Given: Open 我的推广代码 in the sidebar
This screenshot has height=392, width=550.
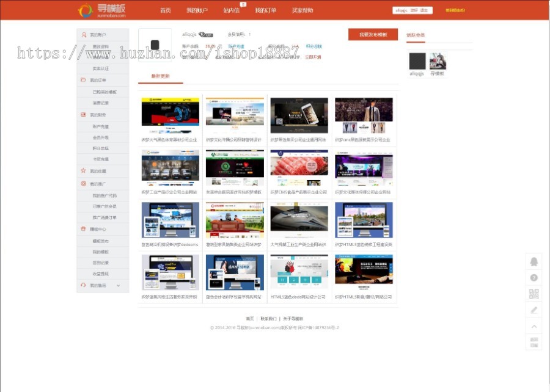Looking at the screenshot, I should pos(105,196).
